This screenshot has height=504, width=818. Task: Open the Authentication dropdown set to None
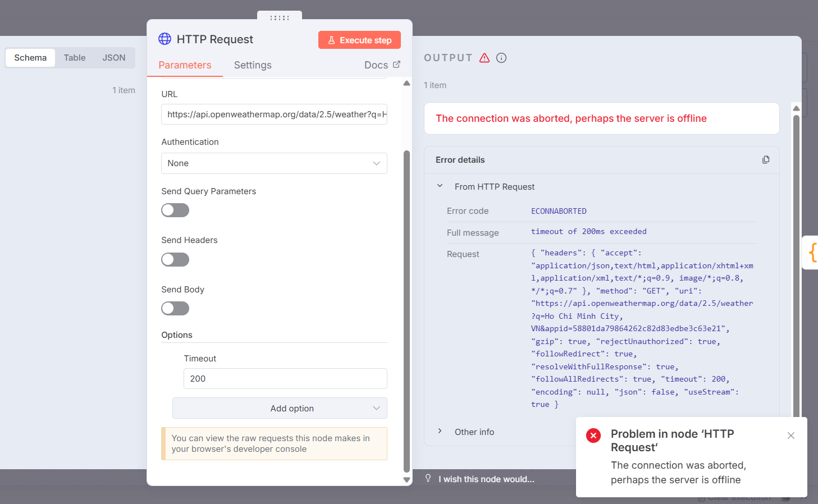[x=274, y=163]
